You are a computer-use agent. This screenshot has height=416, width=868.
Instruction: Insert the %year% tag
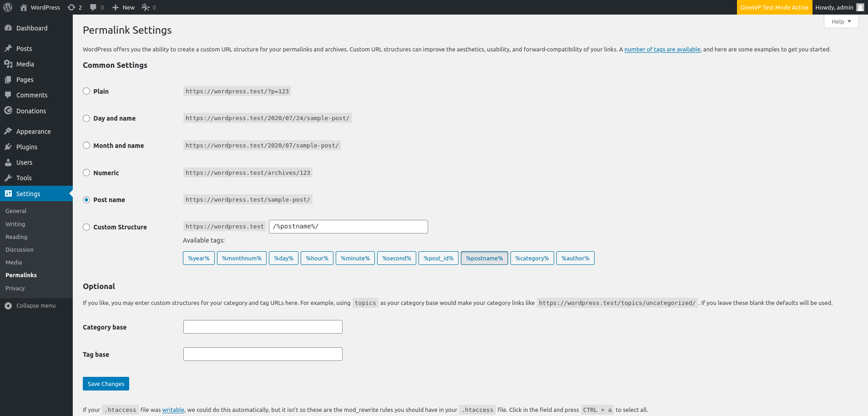199,258
